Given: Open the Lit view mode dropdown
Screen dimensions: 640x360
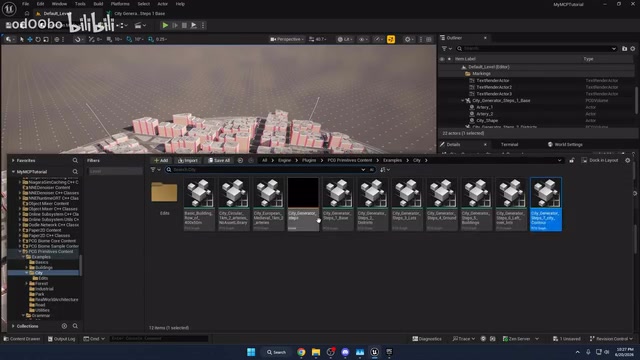Looking at the screenshot, I should [345, 39].
